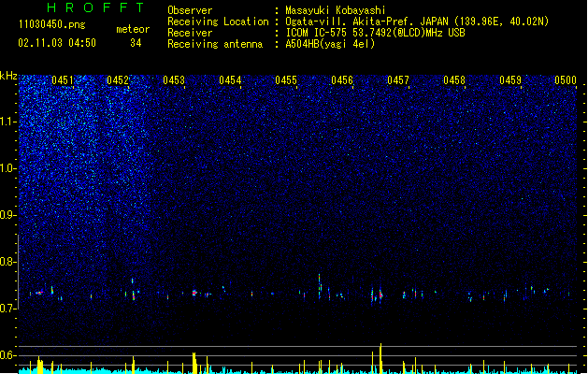
Task: Click the Receiver label
Action: click(x=190, y=33)
